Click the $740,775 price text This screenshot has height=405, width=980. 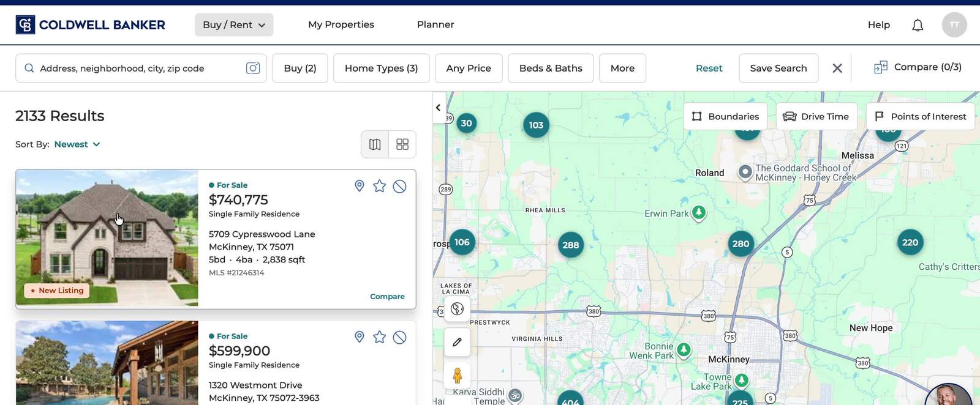pyautogui.click(x=238, y=199)
